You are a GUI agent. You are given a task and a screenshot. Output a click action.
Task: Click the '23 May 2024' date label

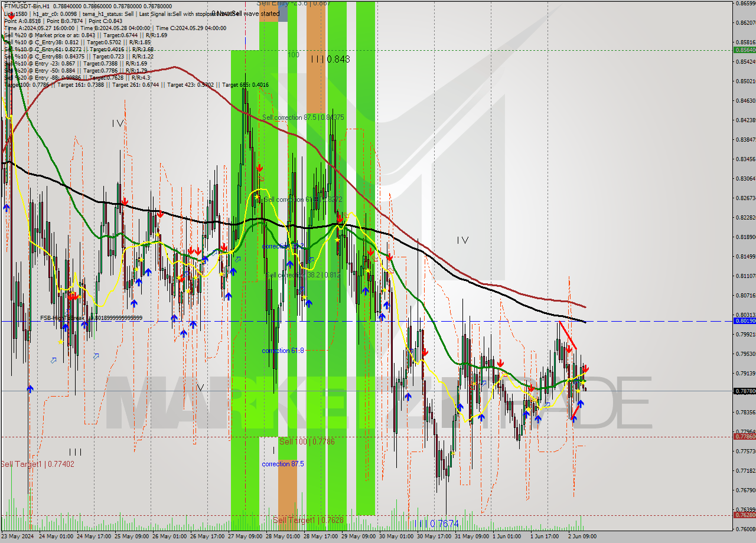pos(18,537)
